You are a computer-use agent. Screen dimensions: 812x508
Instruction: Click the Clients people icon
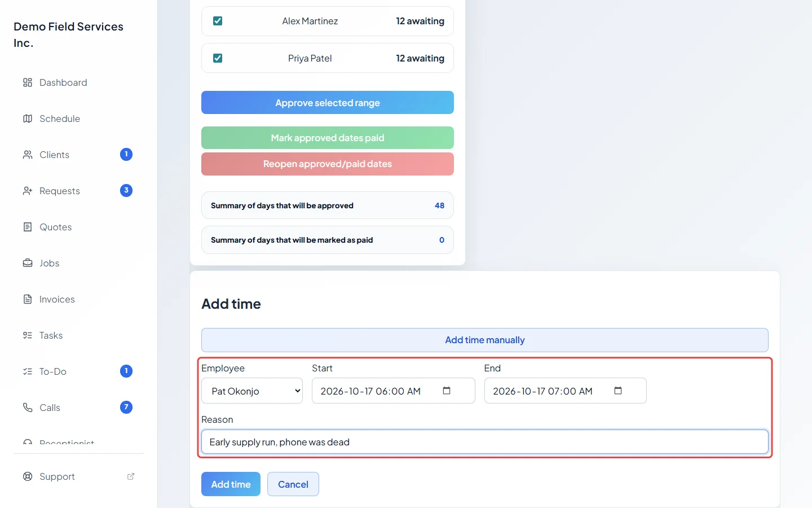(28, 155)
